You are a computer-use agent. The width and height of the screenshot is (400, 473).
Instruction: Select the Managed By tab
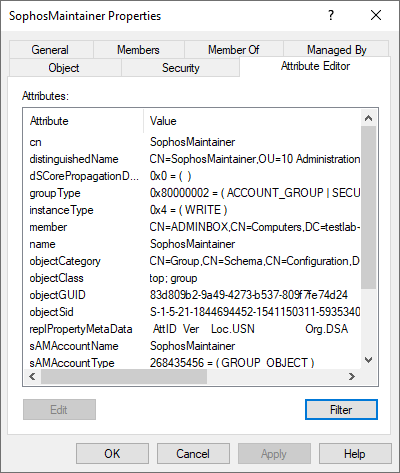tap(336, 50)
